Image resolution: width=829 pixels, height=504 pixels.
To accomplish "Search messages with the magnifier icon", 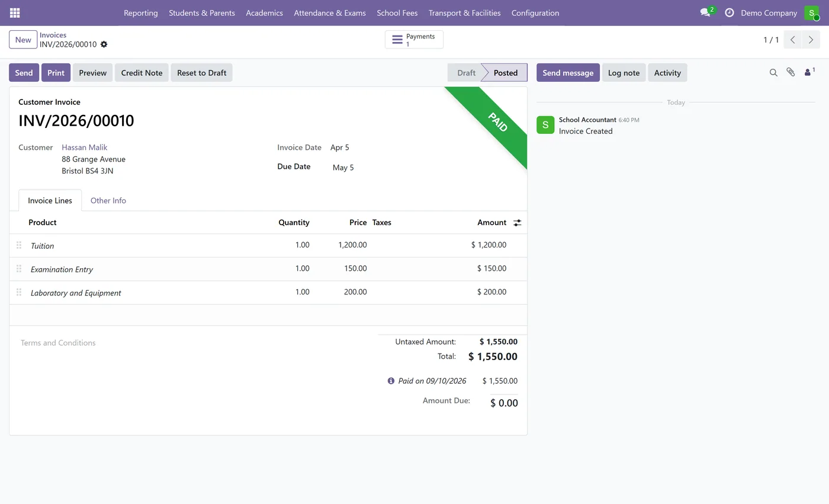I will click(x=773, y=72).
